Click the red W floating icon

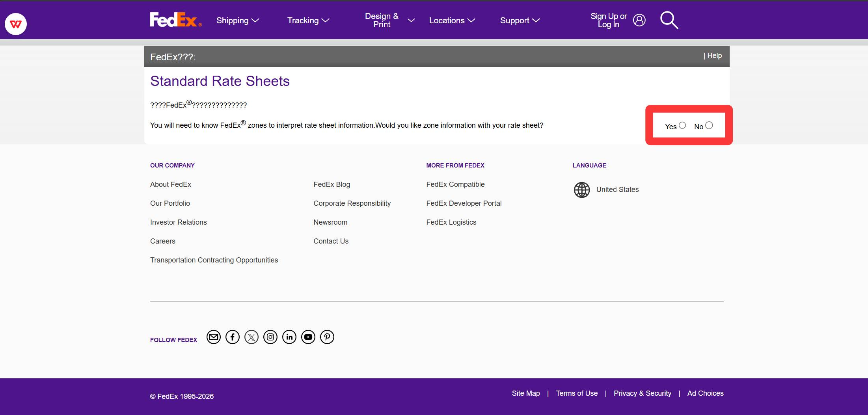click(16, 24)
